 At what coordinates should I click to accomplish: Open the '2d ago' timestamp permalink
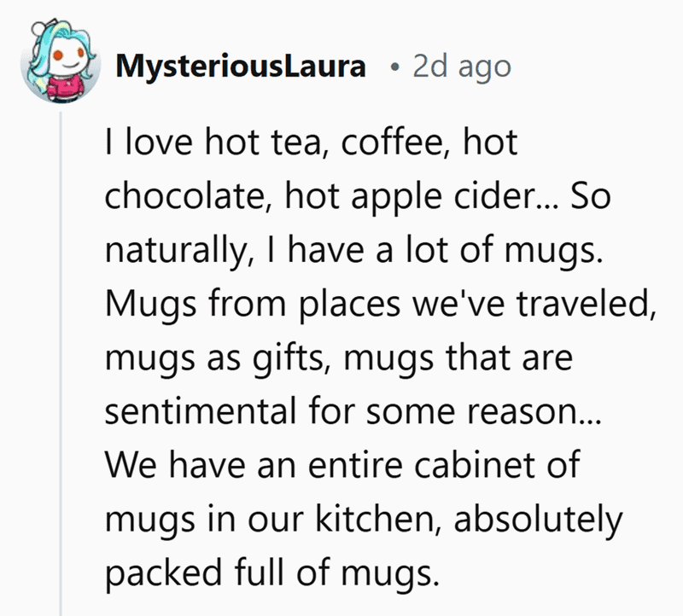tap(462, 67)
